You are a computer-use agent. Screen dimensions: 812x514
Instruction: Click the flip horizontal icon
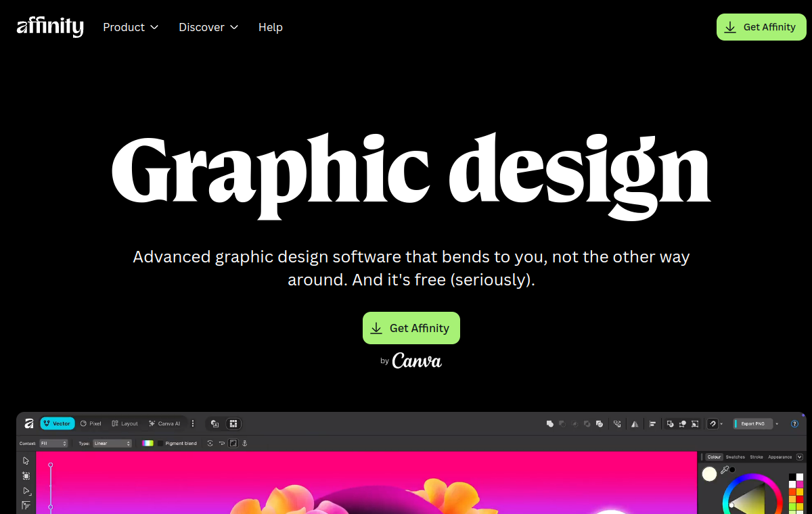[x=635, y=423]
